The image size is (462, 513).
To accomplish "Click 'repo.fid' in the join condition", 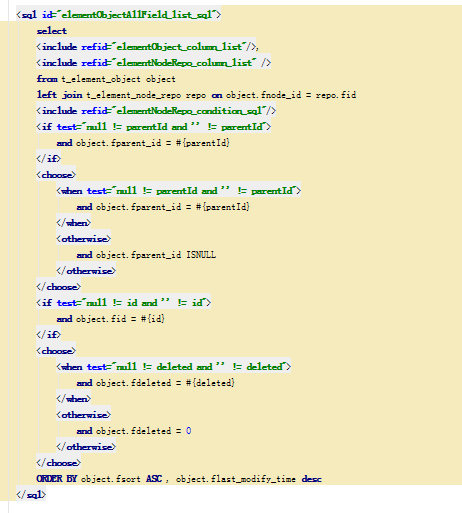I will point(336,95).
